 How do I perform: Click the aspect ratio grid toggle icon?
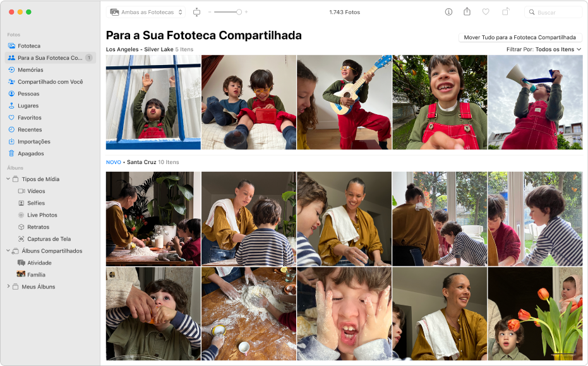[196, 13]
